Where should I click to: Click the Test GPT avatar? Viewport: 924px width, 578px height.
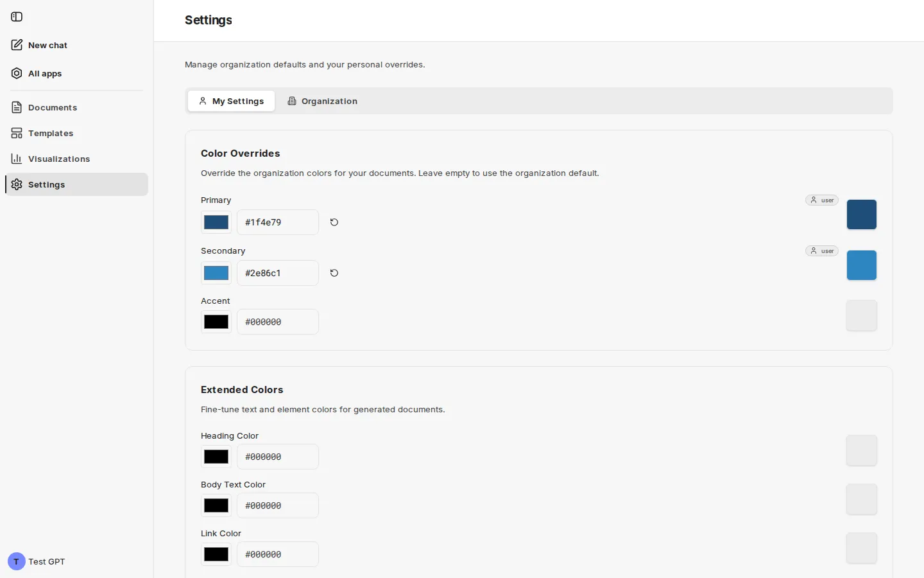[17, 561]
